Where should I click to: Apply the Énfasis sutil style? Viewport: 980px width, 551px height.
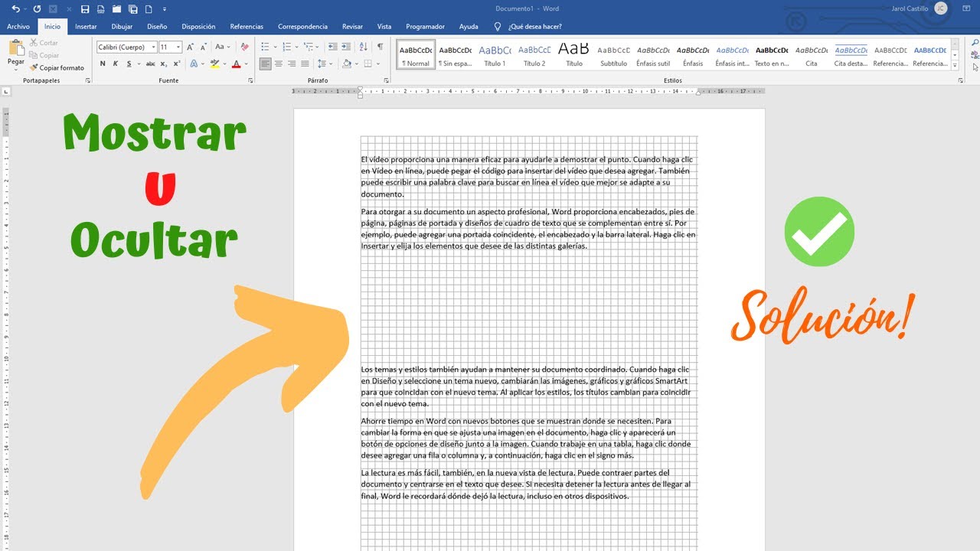click(x=653, y=55)
